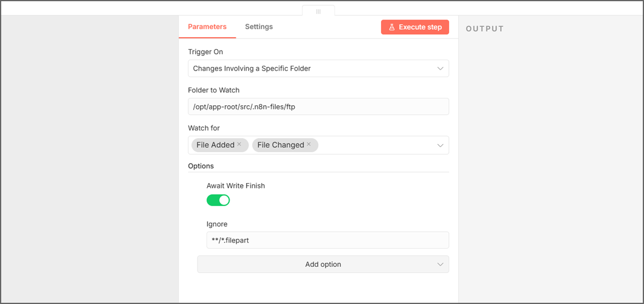Remove the File Changed tag
Viewport: 644px width, 304px height.
pos(309,145)
